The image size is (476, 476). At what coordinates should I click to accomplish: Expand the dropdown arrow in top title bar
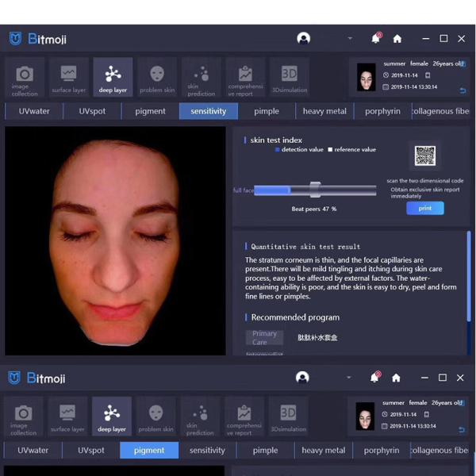click(x=350, y=39)
